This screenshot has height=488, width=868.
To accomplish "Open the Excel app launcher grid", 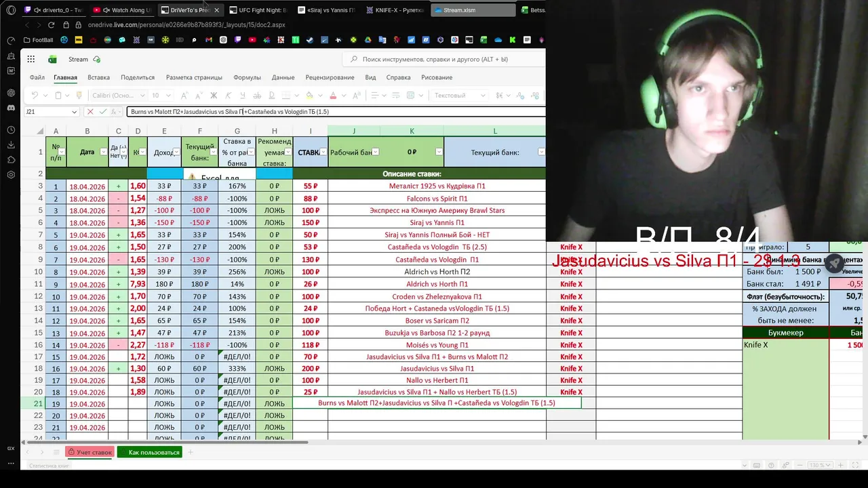I will coord(31,60).
